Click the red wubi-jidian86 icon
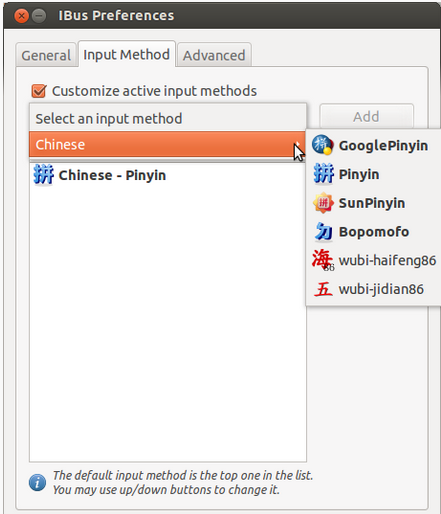Image resolution: width=441 pixels, height=514 pixels. pyautogui.click(x=323, y=289)
